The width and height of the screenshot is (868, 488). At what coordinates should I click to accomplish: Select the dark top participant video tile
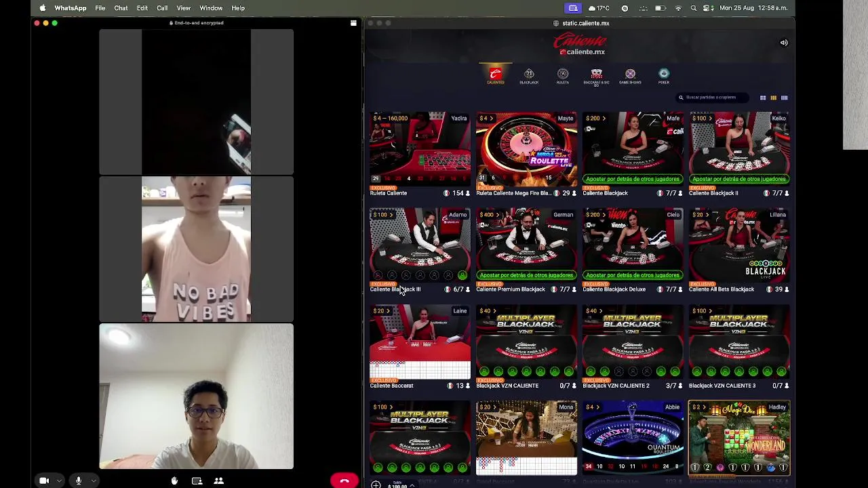(196, 102)
